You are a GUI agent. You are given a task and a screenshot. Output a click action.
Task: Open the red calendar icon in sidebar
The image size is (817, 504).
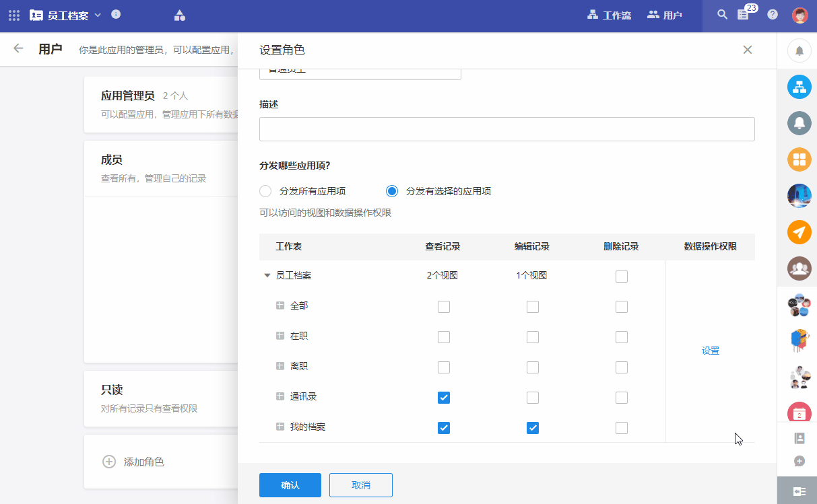tap(799, 414)
